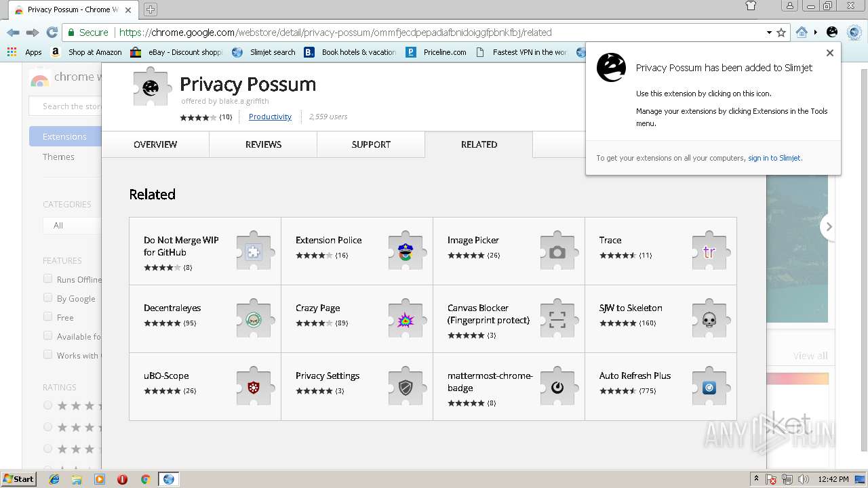Click the browser Forward arrow
The height and width of the screenshot is (488, 868).
click(x=32, y=33)
